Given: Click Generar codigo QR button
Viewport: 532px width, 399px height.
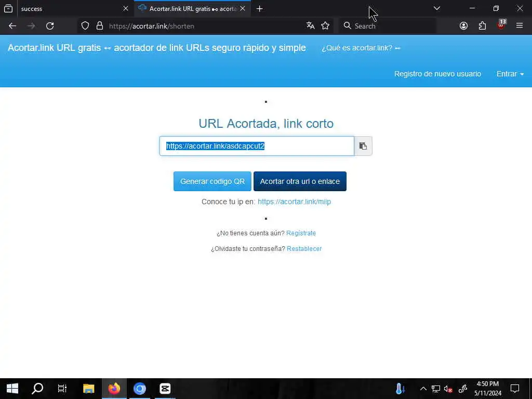Looking at the screenshot, I should (x=212, y=181).
